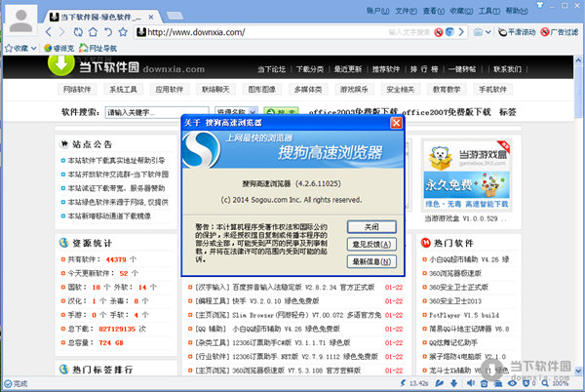Open the download arrow in status bar
Screen dimensions: 585x392
(x=454, y=383)
